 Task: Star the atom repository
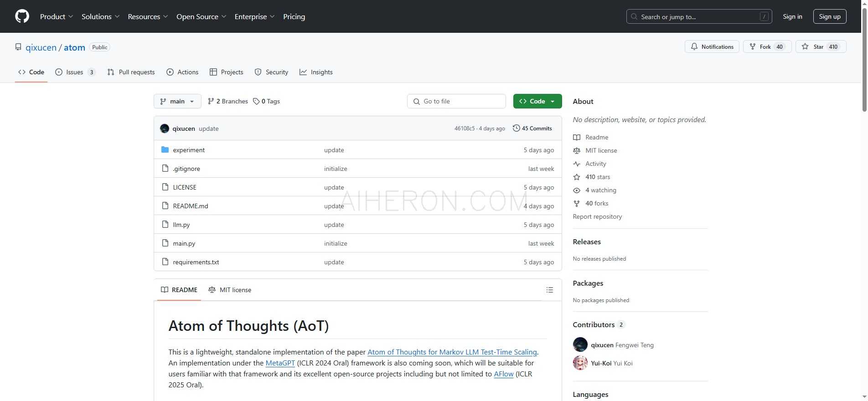[x=821, y=46]
